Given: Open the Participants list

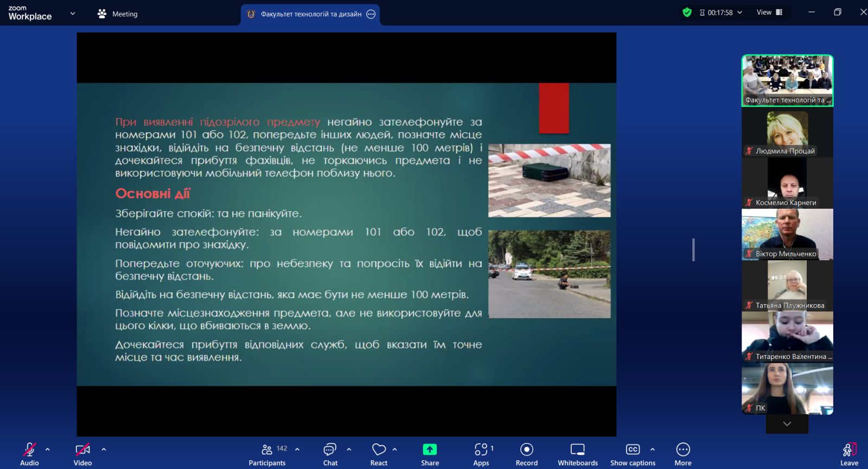Looking at the screenshot, I should click(x=267, y=454).
